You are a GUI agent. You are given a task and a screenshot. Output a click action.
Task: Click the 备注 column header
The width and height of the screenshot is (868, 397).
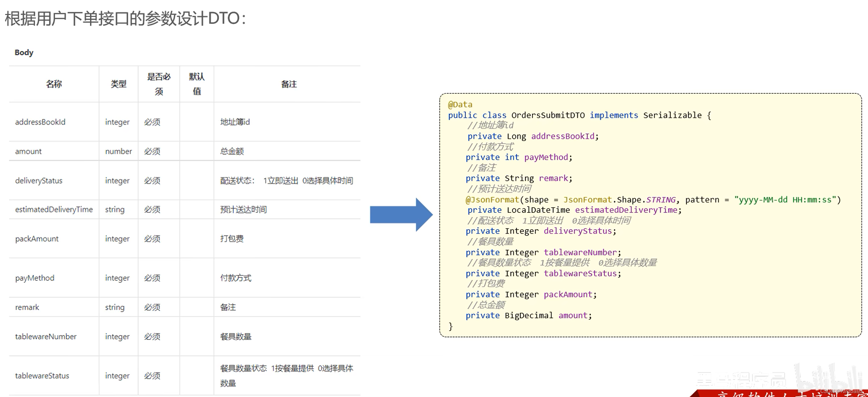tap(289, 84)
